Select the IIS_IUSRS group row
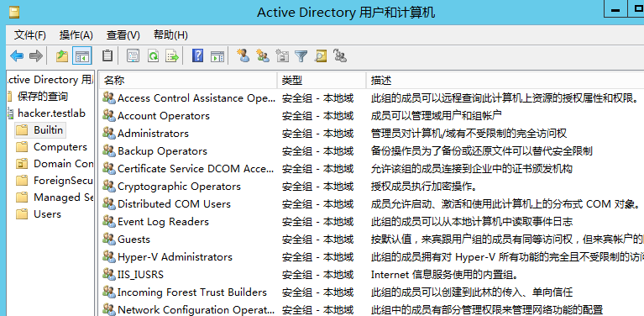The image size is (644, 316). (140, 275)
